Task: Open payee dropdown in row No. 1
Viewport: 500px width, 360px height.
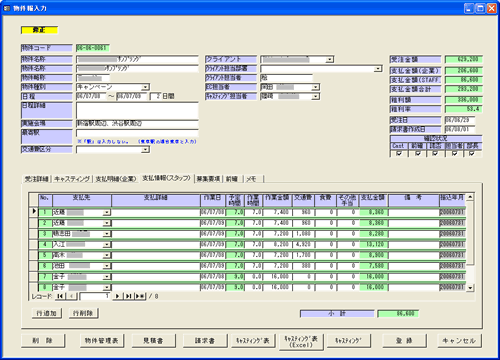Action: point(107,212)
